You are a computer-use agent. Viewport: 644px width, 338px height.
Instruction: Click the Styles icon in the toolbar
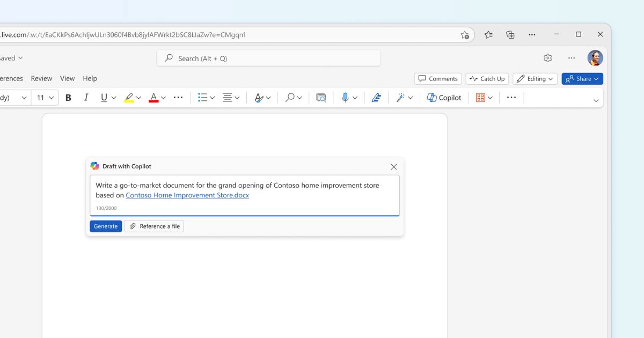(259, 98)
